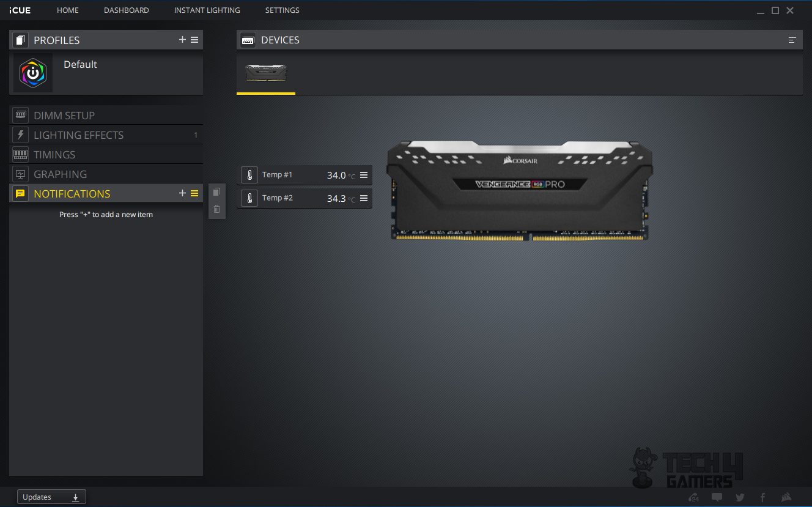This screenshot has width=812, height=507.
Task: Click the 34.0 temperature value
Action: [x=336, y=176]
